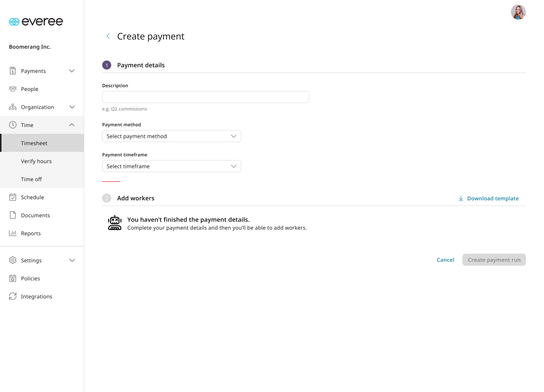Go to Reports
Viewport: 544px width, 392px height.
[42, 233]
